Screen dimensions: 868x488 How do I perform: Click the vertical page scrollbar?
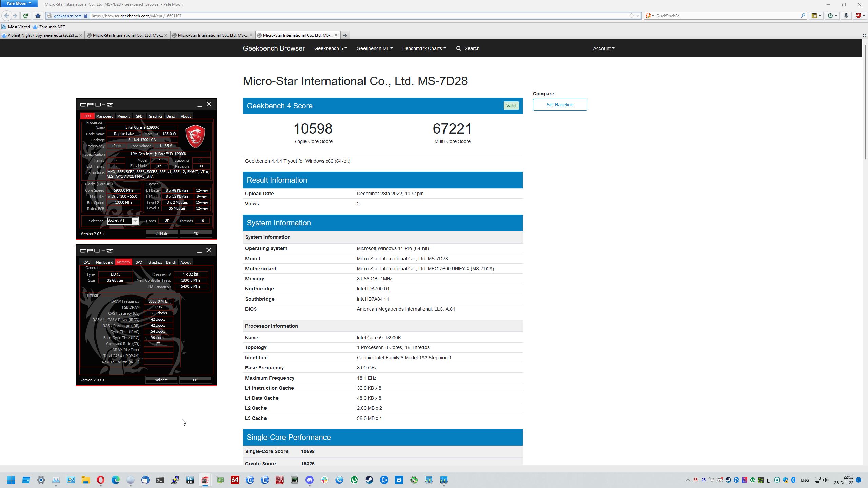click(x=865, y=102)
